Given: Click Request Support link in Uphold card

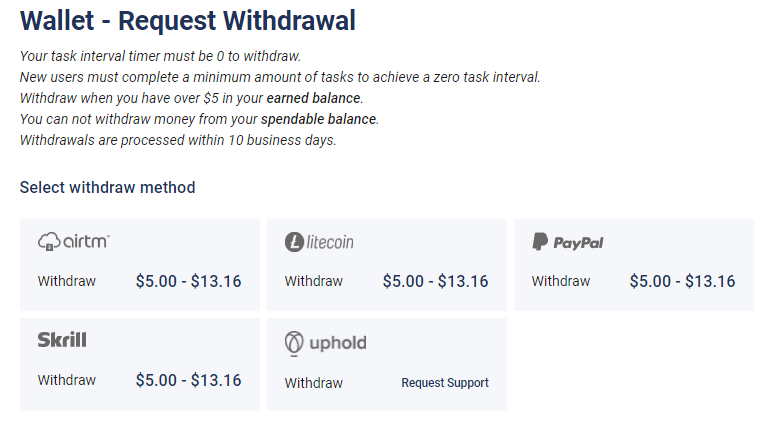Looking at the screenshot, I should [x=445, y=383].
